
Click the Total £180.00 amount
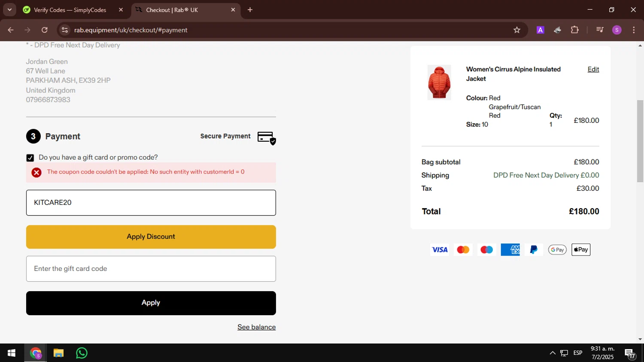(x=584, y=211)
